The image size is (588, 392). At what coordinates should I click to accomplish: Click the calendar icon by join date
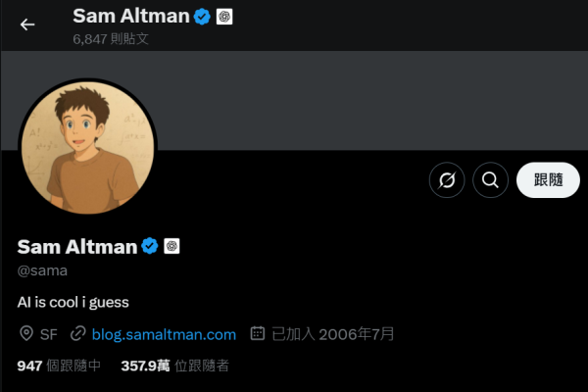tap(258, 334)
